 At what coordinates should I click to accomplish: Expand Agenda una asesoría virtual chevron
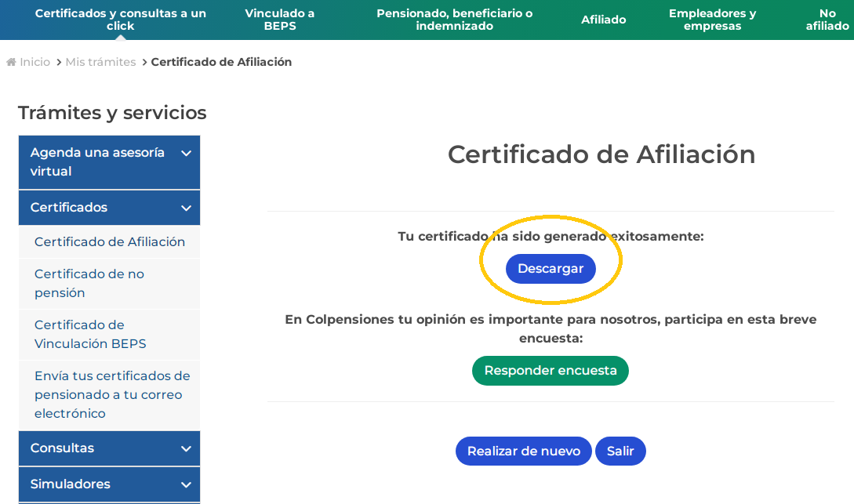coord(186,154)
